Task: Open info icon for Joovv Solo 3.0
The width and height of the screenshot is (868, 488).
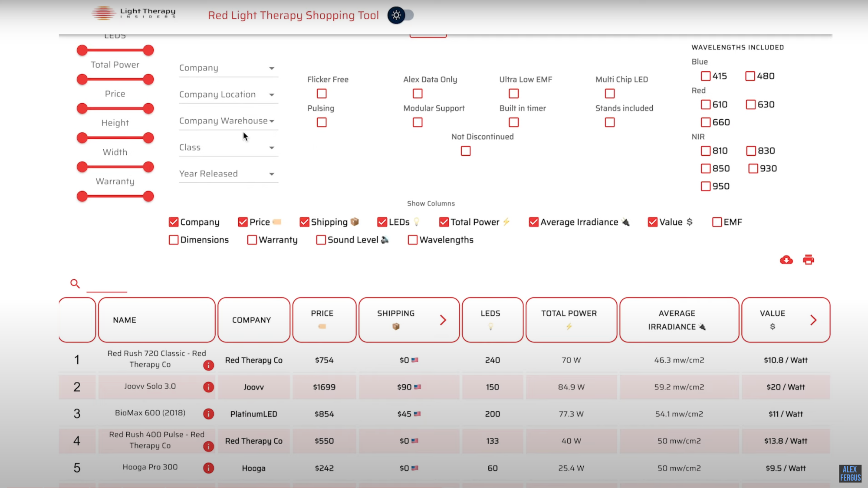Action: 208,387
